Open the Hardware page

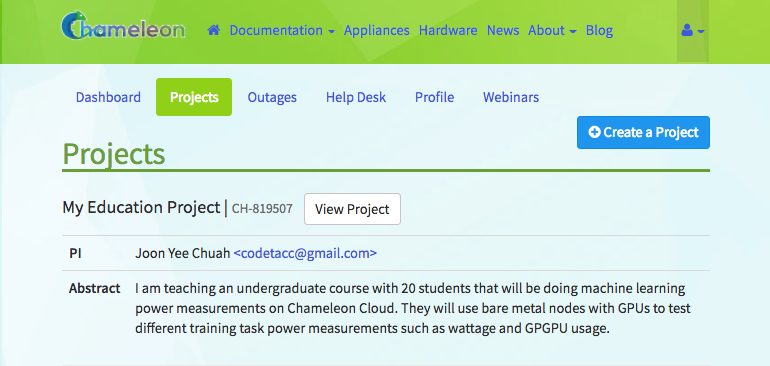[448, 30]
